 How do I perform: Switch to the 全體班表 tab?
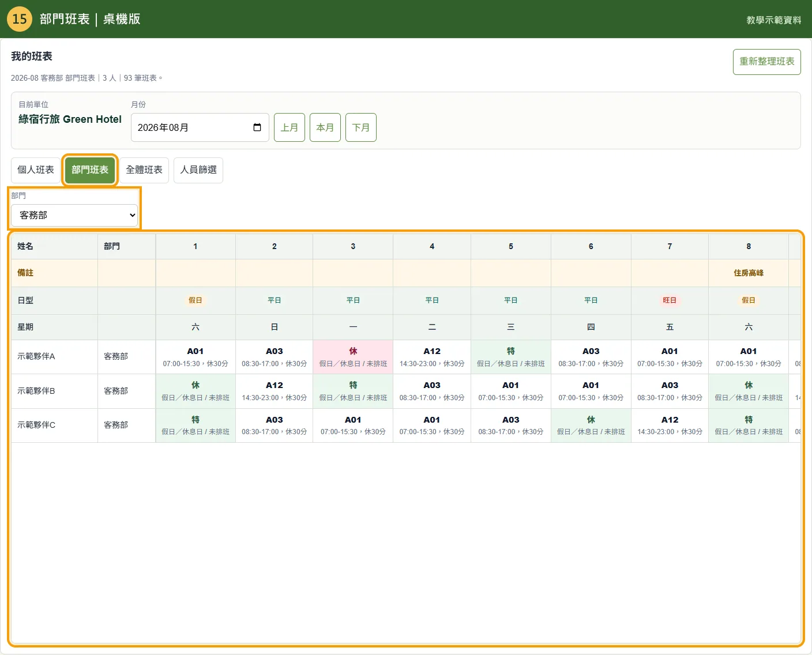(144, 170)
